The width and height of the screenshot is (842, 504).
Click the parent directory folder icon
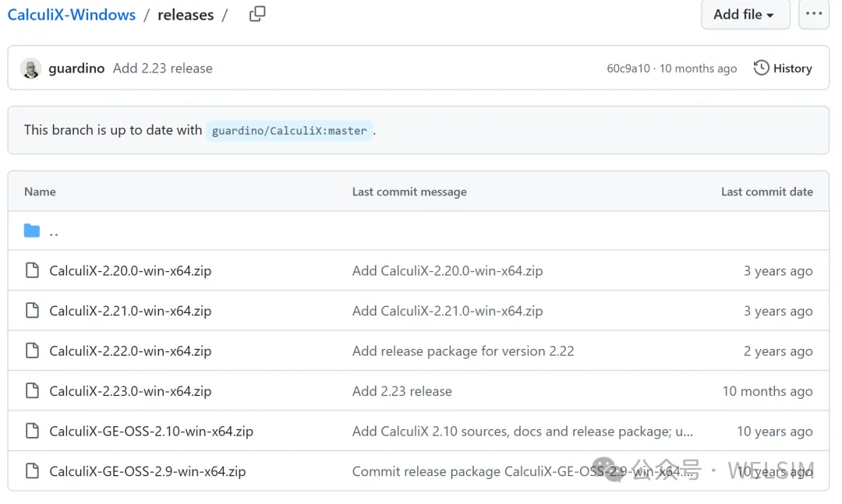(x=32, y=231)
